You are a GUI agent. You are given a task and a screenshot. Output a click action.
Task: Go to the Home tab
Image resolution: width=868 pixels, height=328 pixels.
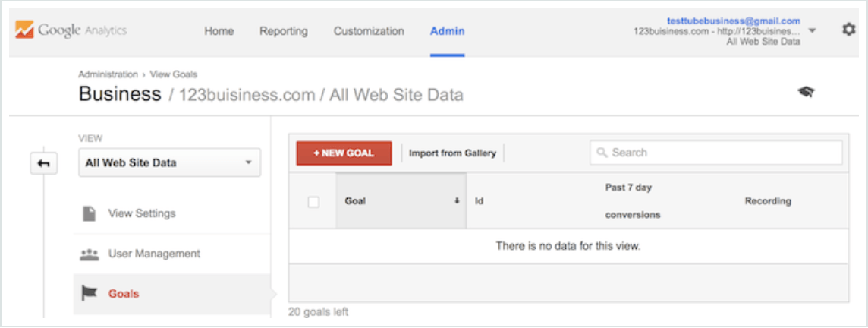click(219, 31)
